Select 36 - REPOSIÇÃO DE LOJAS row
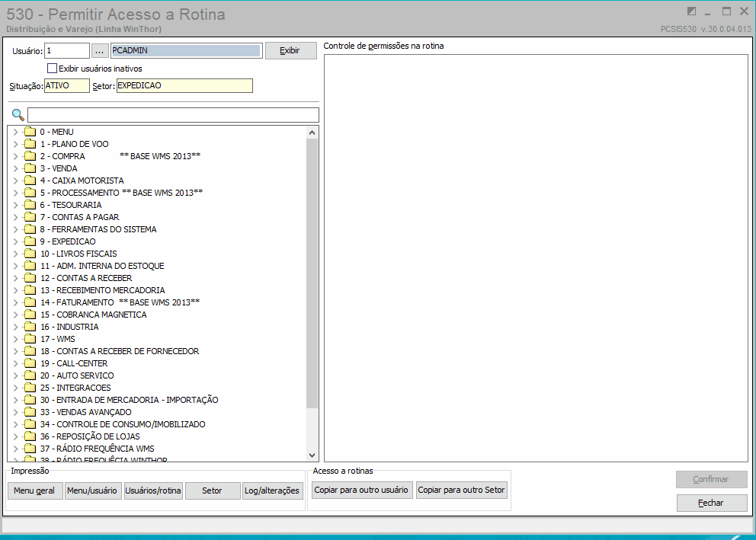The height and width of the screenshot is (540, 756). [90, 436]
